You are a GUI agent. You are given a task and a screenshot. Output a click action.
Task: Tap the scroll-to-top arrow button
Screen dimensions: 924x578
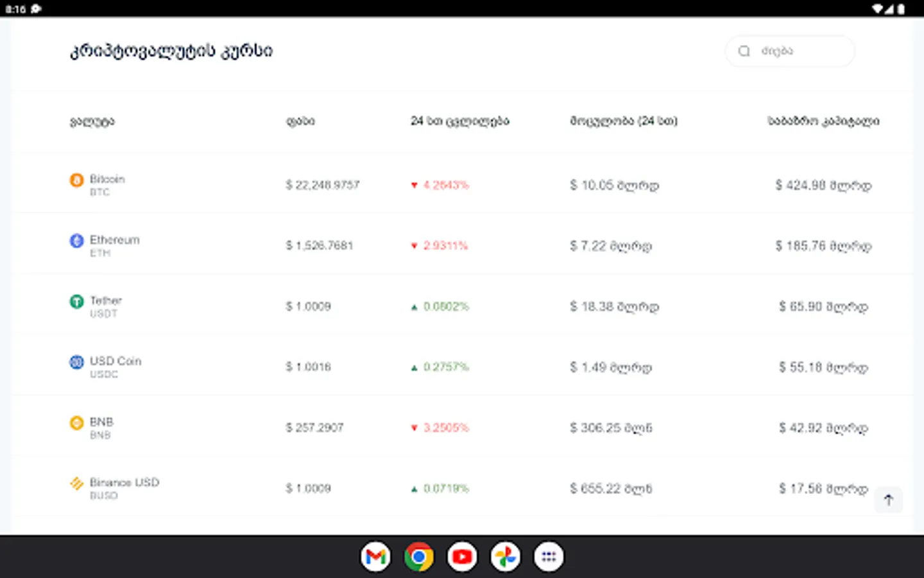tap(889, 500)
